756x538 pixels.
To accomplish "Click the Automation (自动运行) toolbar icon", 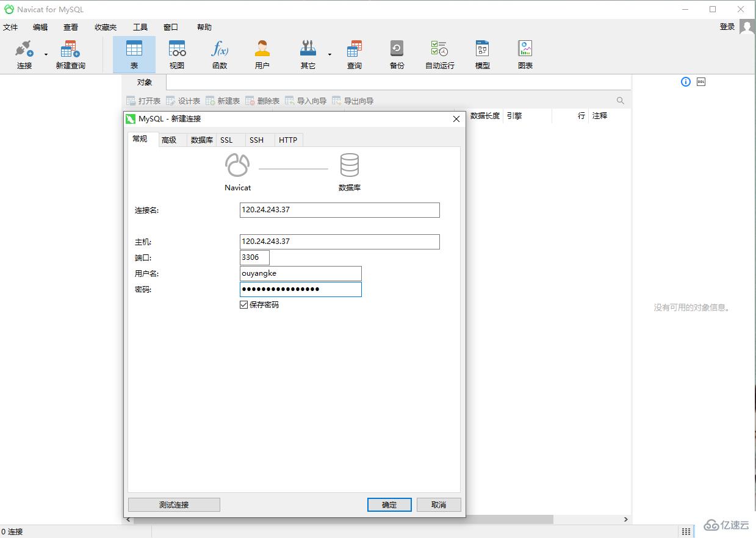I will click(x=440, y=55).
